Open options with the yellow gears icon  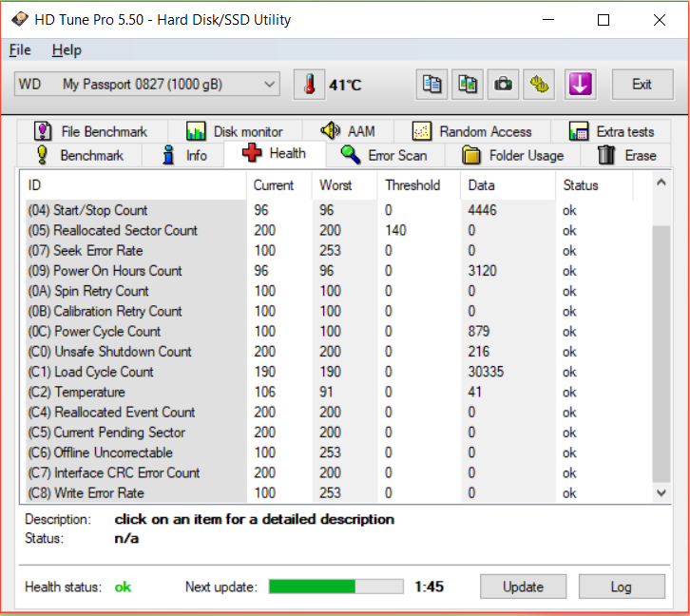(540, 85)
